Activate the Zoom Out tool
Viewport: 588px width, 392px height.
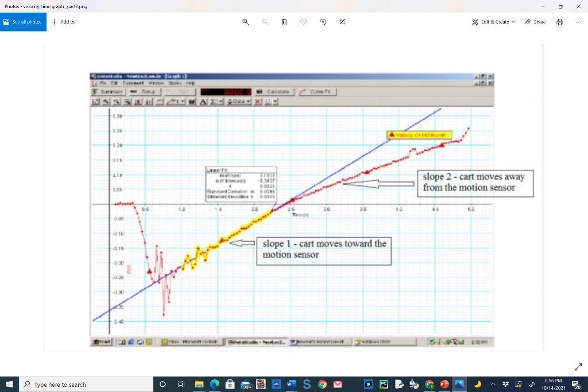pyautogui.click(x=116, y=101)
